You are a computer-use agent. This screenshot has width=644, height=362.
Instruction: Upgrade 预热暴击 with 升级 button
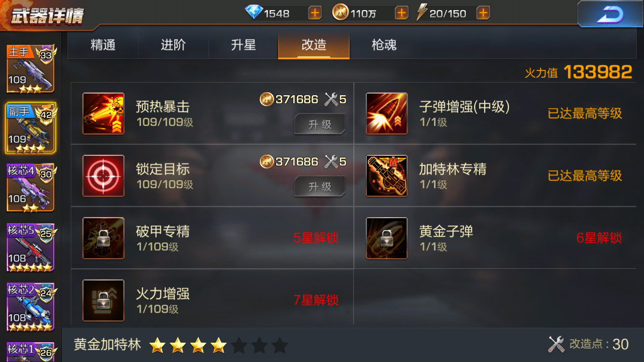pos(320,124)
